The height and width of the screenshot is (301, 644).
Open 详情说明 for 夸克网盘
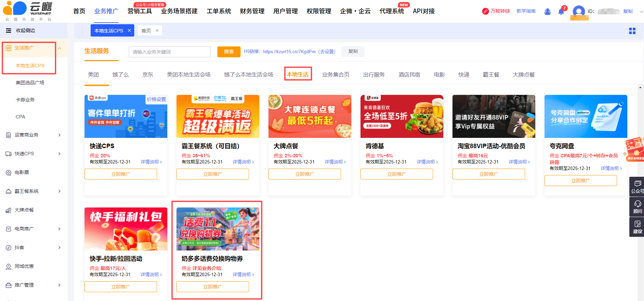tap(611, 168)
